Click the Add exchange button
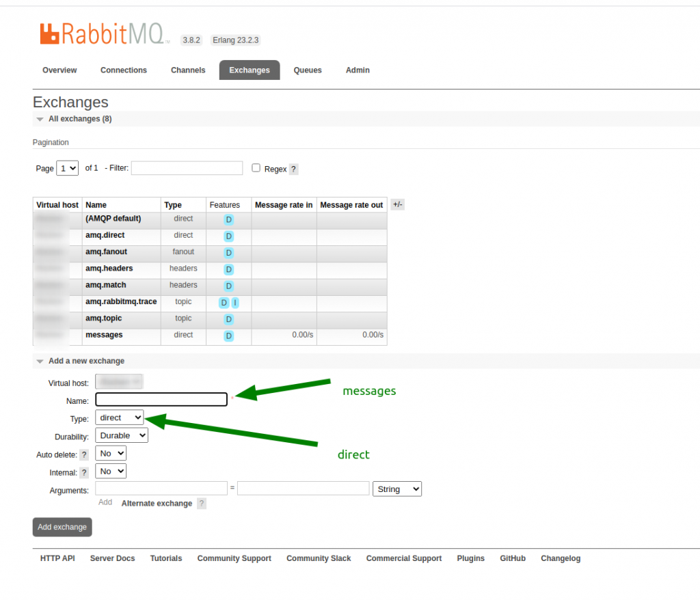The height and width of the screenshot is (600, 700). click(62, 528)
